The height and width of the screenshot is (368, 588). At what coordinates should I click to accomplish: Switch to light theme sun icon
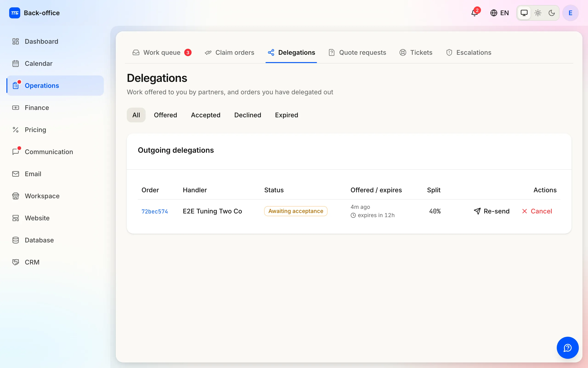[538, 13]
